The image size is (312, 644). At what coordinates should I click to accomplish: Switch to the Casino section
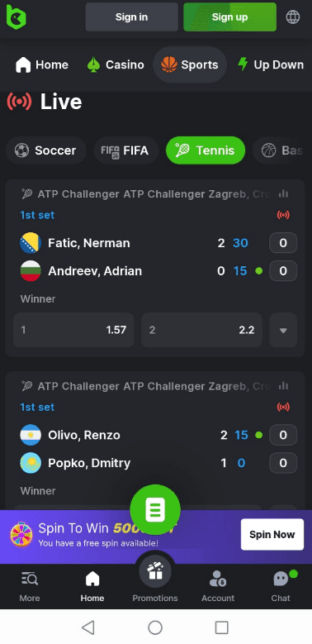(116, 64)
